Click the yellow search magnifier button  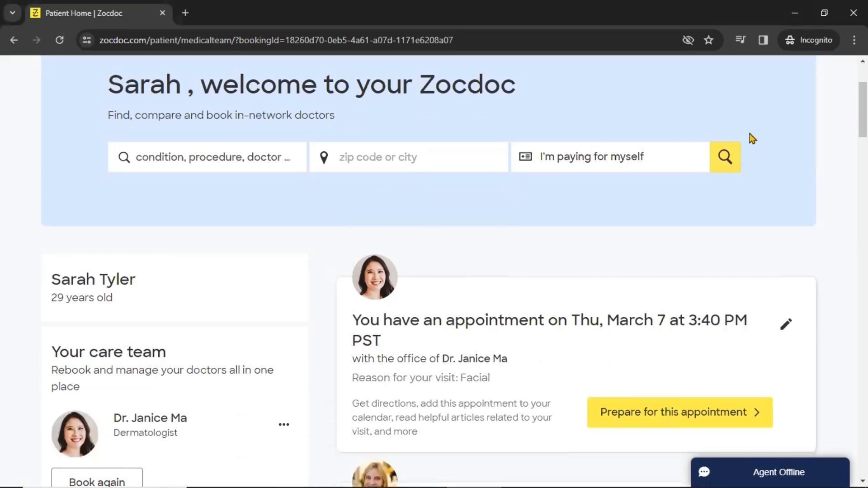[x=725, y=157]
